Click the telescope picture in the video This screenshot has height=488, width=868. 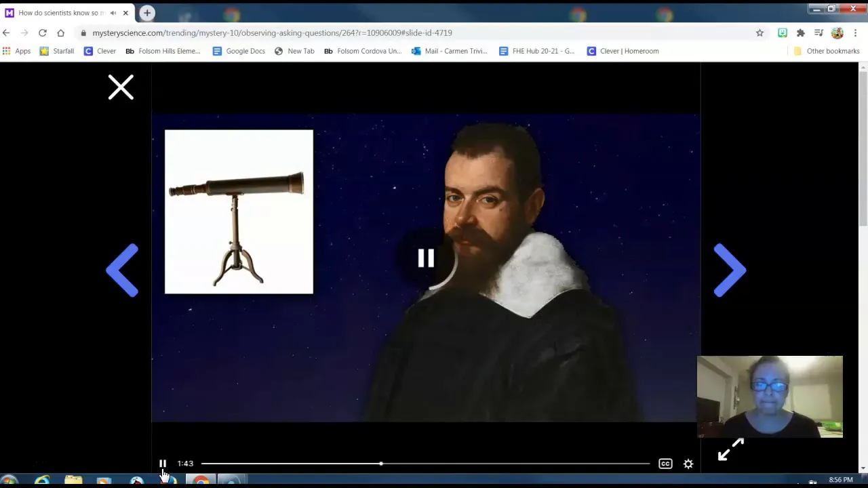(x=239, y=211)
